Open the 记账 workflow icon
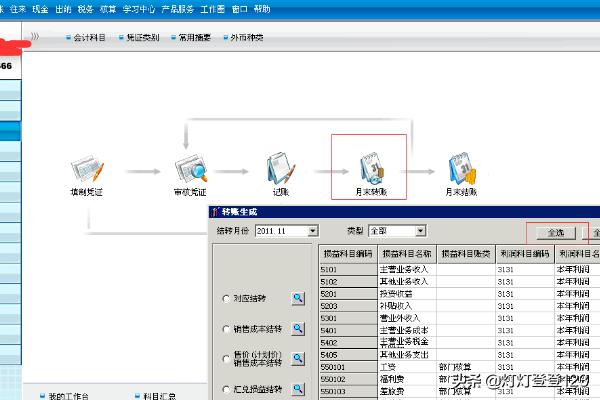 tap(281, 175)
